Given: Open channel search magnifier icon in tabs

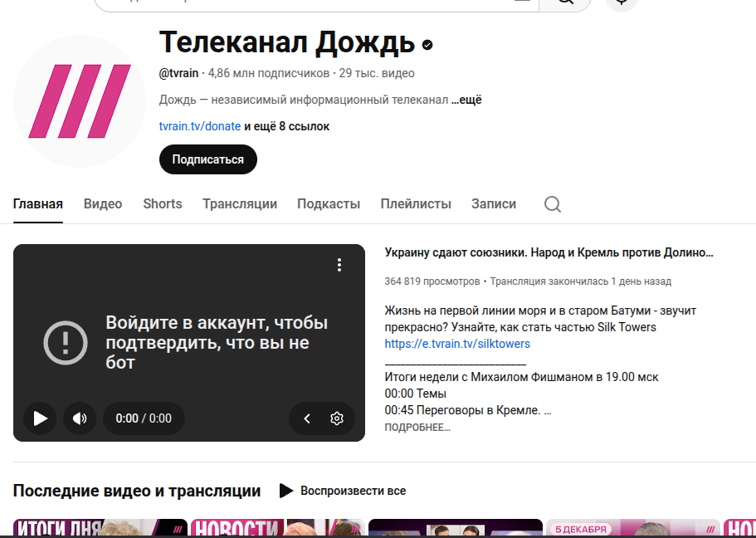Looking at the screenshot, I should coord(553,204).
